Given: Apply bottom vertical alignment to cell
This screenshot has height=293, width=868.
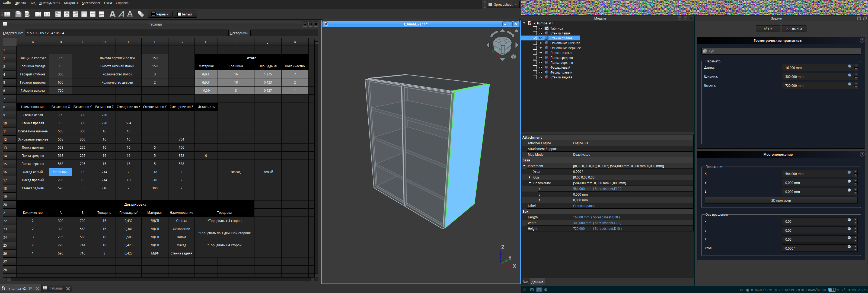Looking at the screenshot, I should [101, 14].
